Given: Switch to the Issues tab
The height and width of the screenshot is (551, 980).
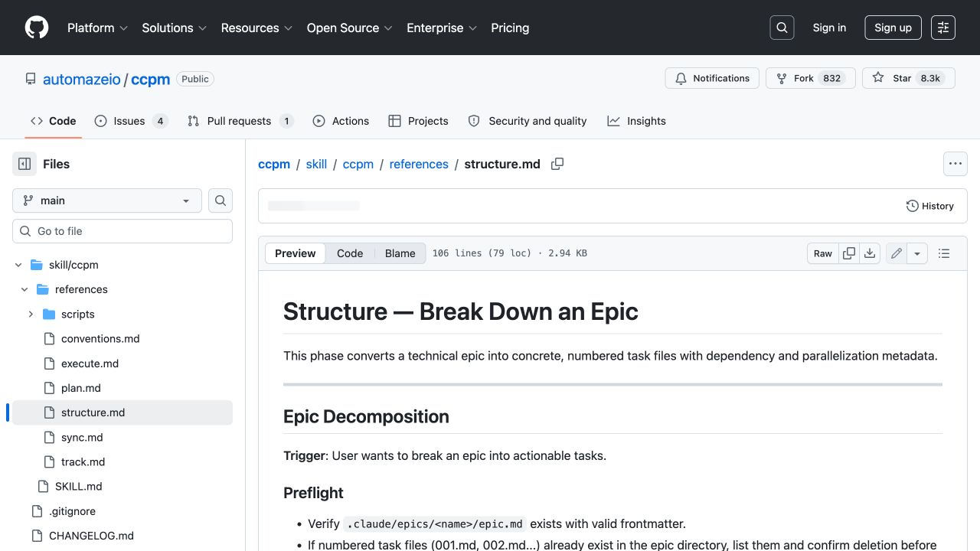Looking at the screenshot, I should (131, 121).
